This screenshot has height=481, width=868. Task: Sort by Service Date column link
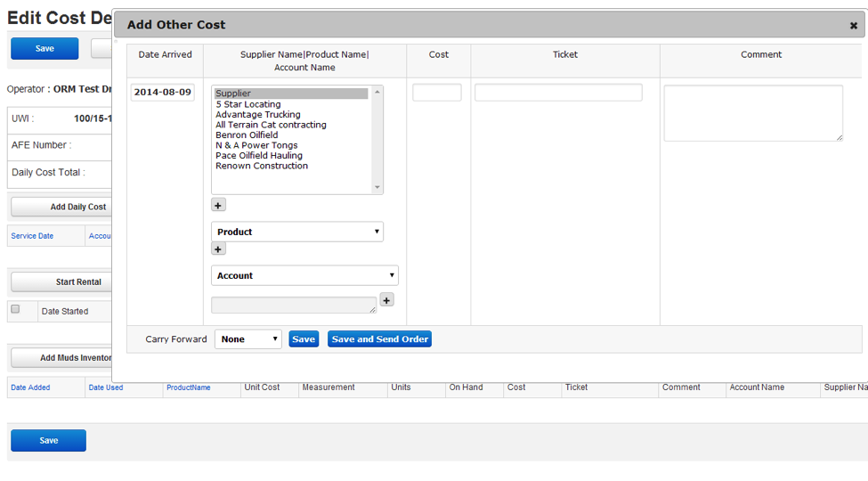coord(32,236)
